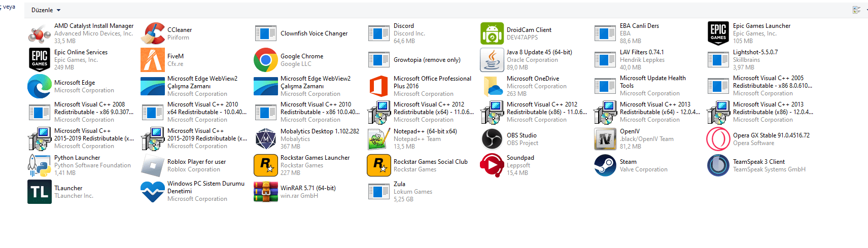
Task: Select the Steam icon
Action: tap(605, 165)
